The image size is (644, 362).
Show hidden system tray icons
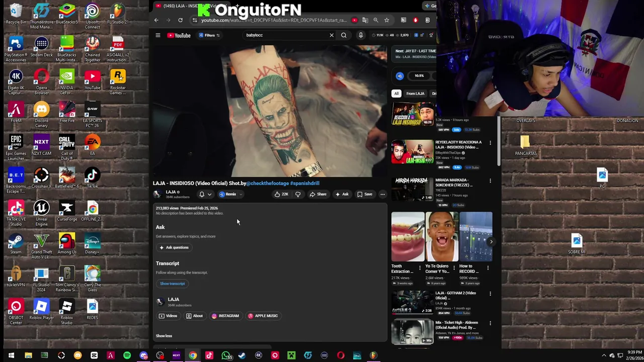coord(604,355)
